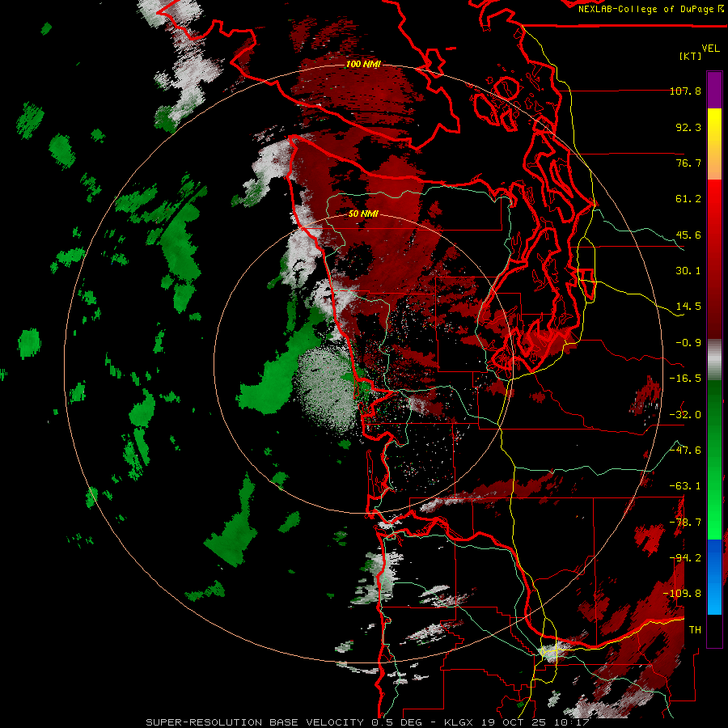Click the -94.2 legend value
This screenshot has height=728, width=728.
[685, 558]
